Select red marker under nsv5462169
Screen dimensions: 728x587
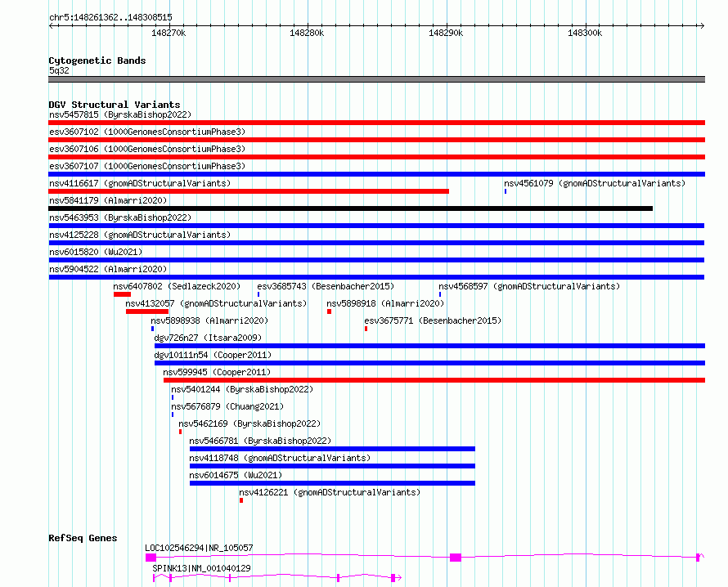tap(180, 432)
